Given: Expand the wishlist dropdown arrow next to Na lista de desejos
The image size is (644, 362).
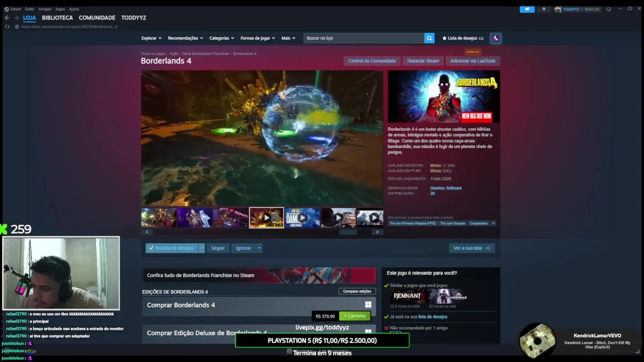Looking at the screenshot, I should [202, 248].
